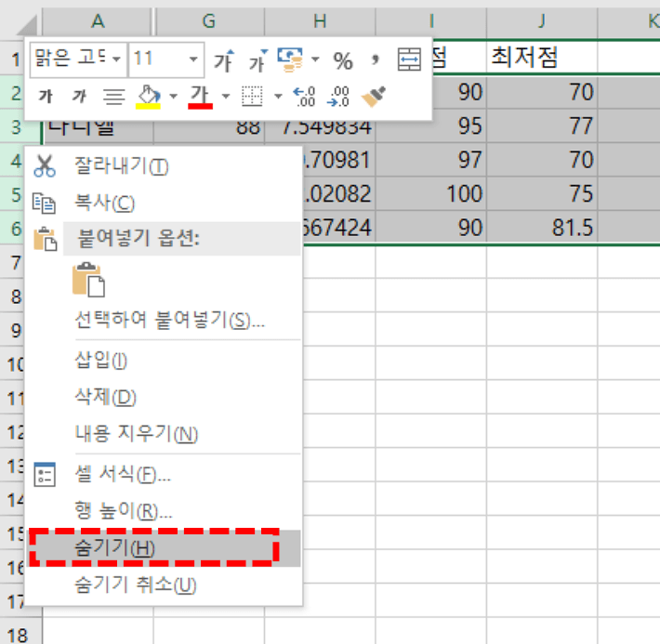Click the decrease font size icon
Image resolution: width=660 pixels, height=644 pixels.
(x=258, y=60)
